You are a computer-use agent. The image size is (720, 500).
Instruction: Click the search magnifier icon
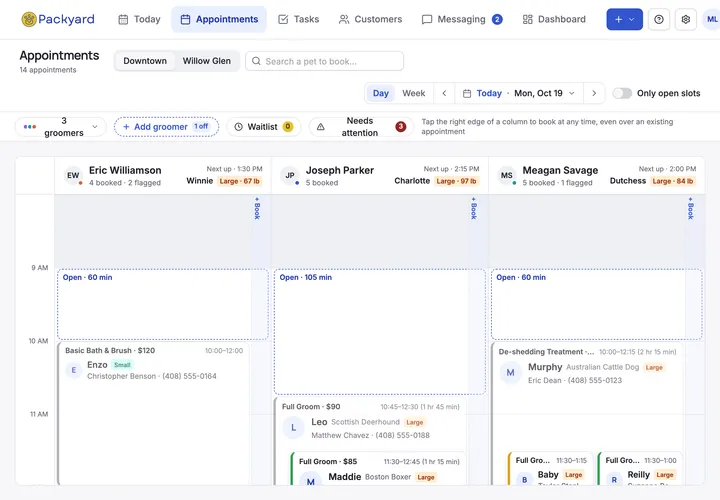coord(256,61)
